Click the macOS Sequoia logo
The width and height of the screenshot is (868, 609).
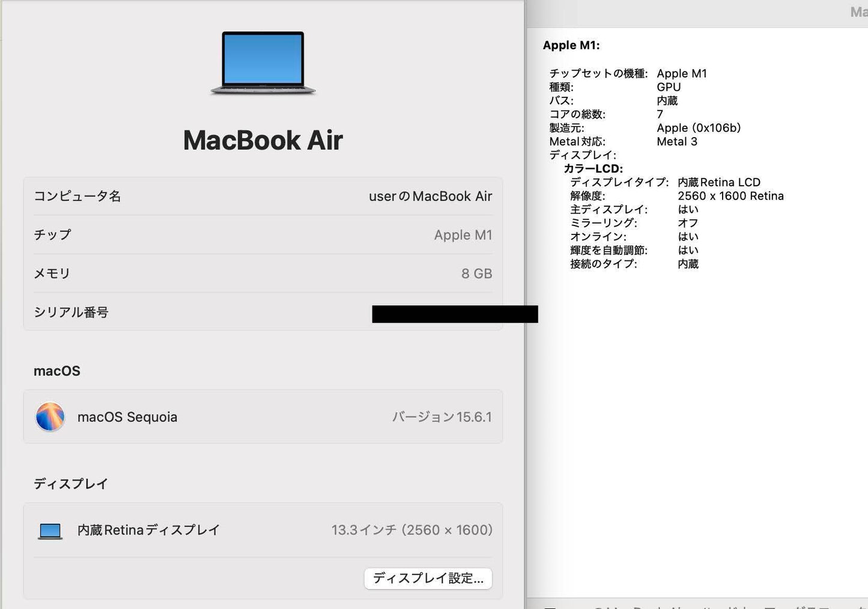tap(50, 417)
